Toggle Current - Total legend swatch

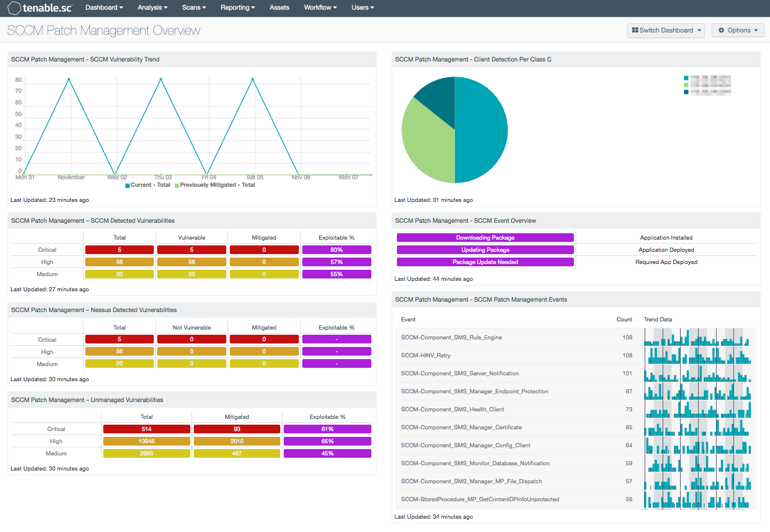click(x=128, y=186)
